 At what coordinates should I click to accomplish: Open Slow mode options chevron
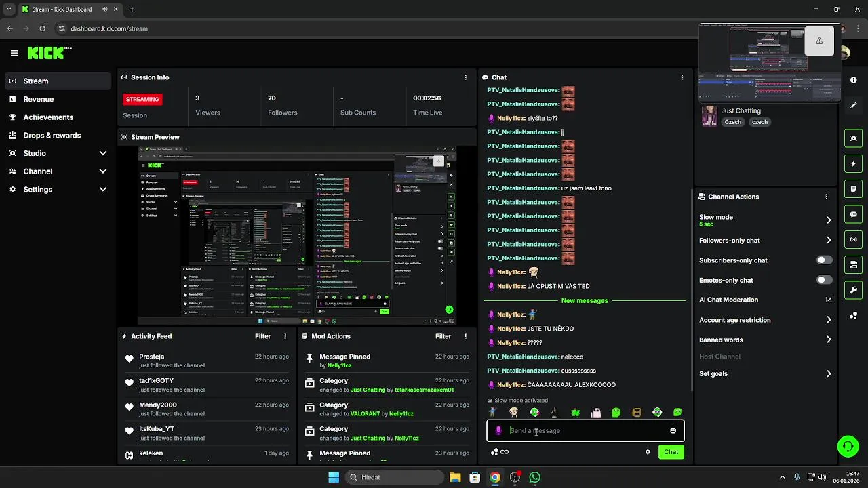pyautogui.click(x=829, y=220)
